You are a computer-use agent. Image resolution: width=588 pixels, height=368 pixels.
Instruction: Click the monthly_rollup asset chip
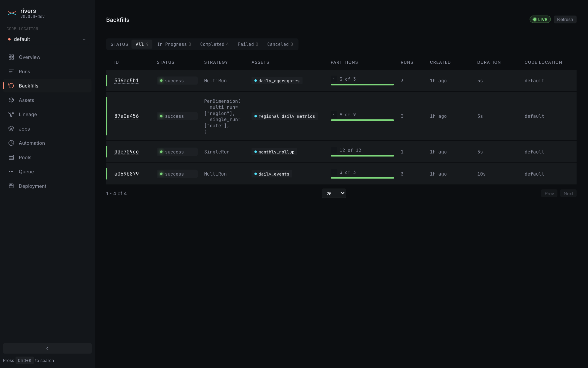click(274, 152)
